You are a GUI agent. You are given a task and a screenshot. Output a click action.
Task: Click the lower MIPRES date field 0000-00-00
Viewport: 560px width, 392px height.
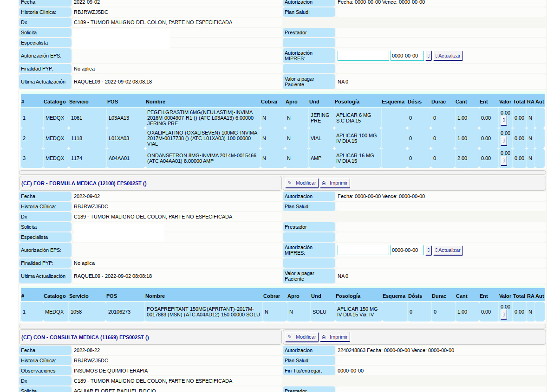click(x=407, y=250)
